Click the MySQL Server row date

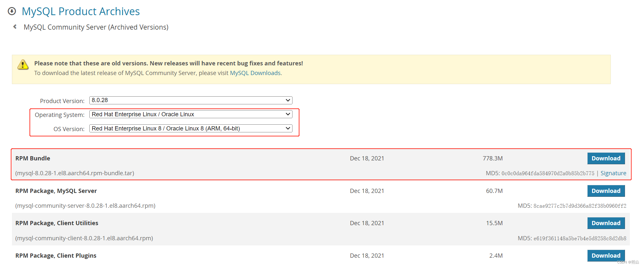367,191
